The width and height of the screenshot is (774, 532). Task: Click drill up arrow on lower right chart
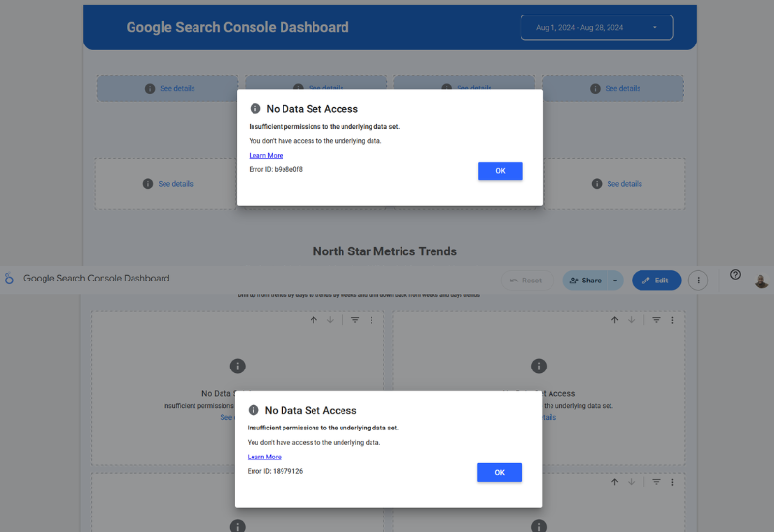pos(614,481)
